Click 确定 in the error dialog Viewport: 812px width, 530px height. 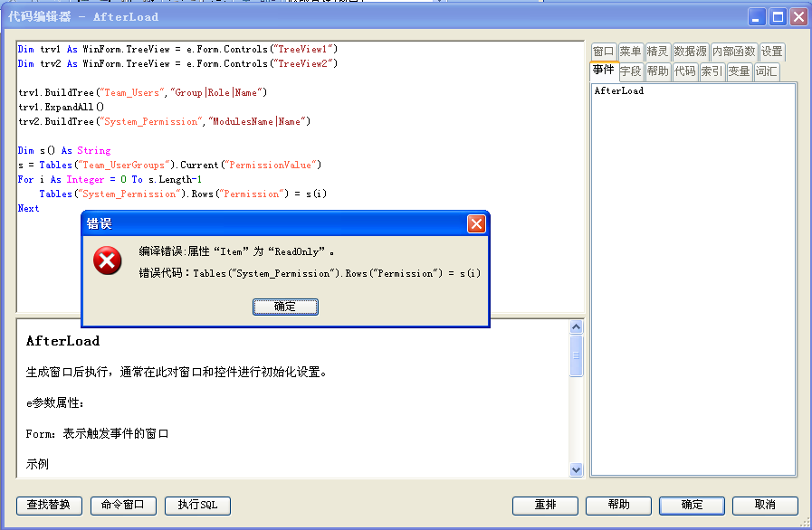point(285,307)
